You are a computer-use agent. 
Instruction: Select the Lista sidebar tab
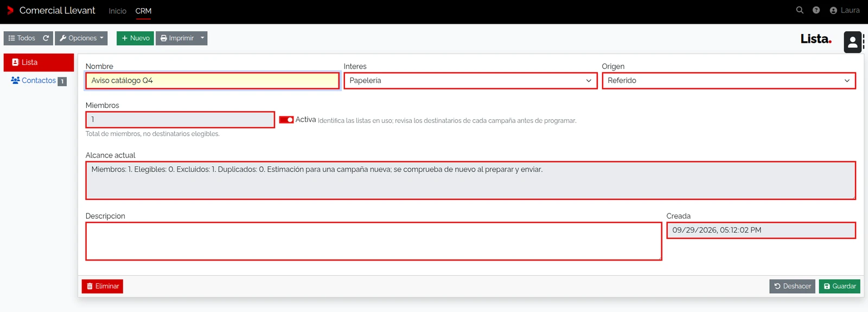tap(39, 62)
